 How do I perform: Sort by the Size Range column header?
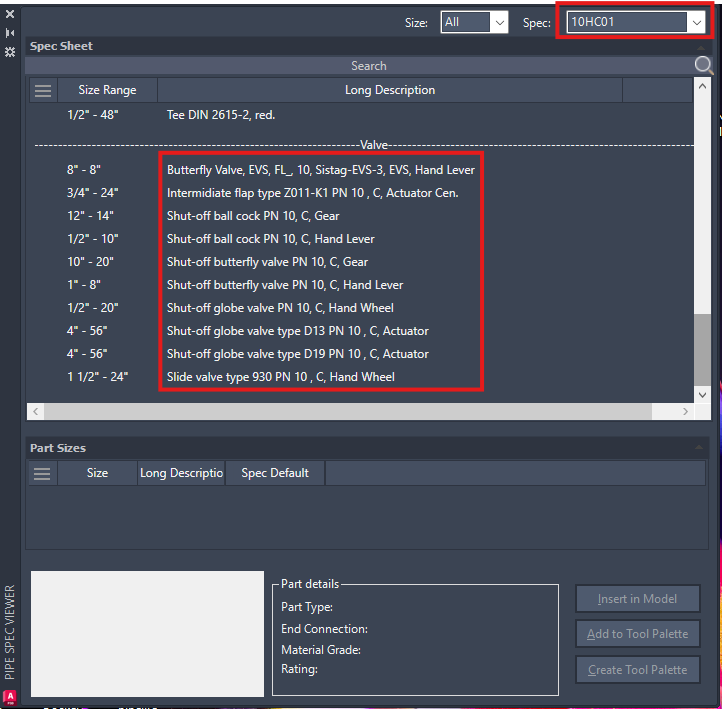click(107, 90)
